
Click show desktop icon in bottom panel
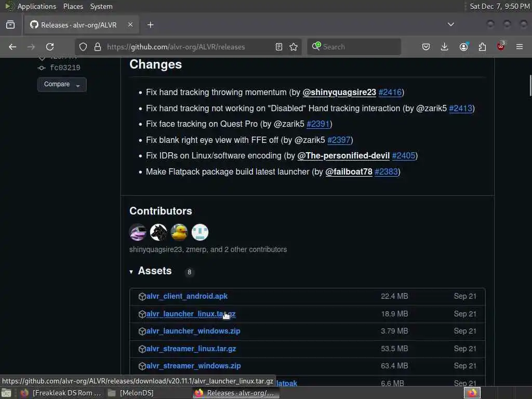click(6, 393)
